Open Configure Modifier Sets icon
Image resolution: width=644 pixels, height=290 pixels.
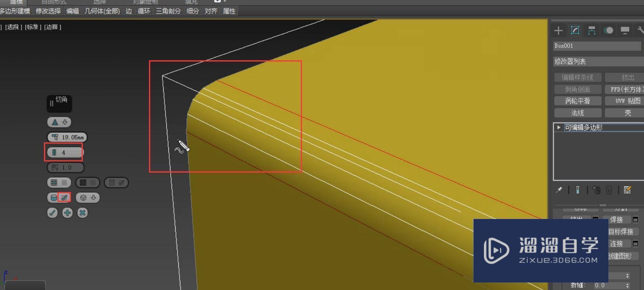pyautogui.click(x=627, y=190)
